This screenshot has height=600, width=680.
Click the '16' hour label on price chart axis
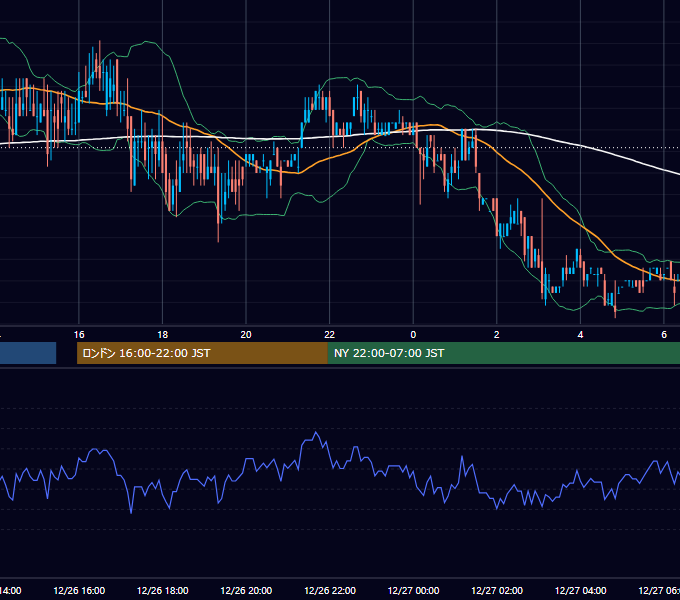[x=79, y=334]
